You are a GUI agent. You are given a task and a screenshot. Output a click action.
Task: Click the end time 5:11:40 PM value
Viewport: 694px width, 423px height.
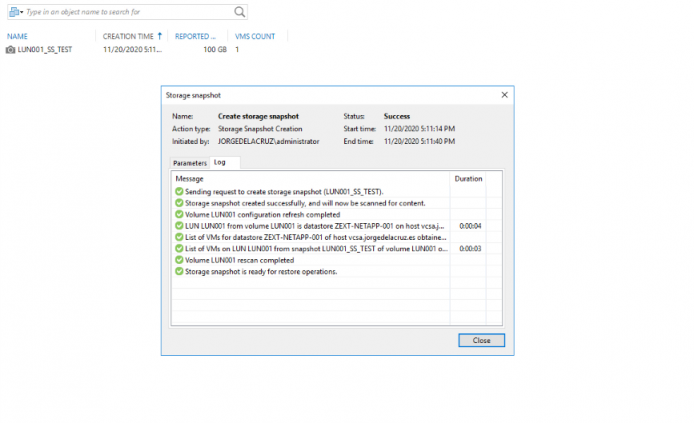coord(419,141)
